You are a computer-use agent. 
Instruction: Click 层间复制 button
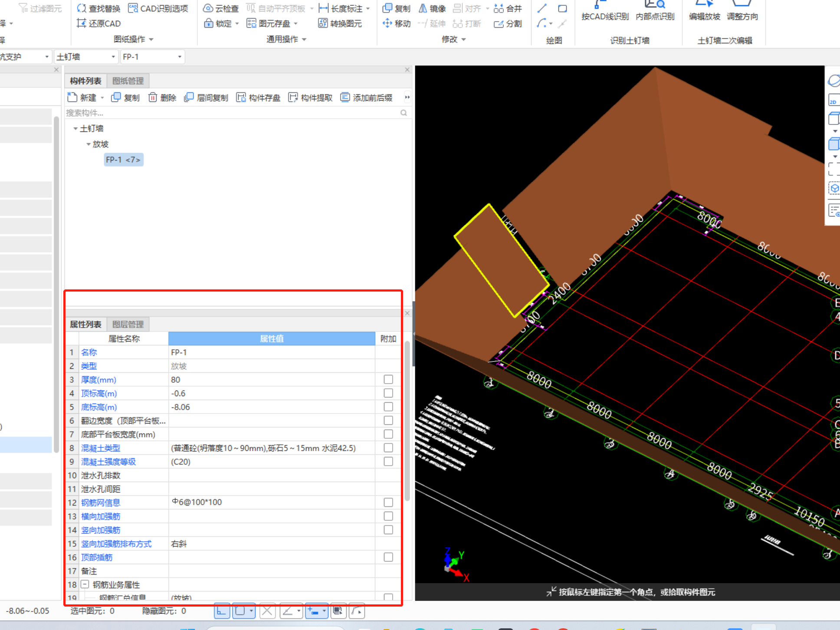tap(206, 98)
